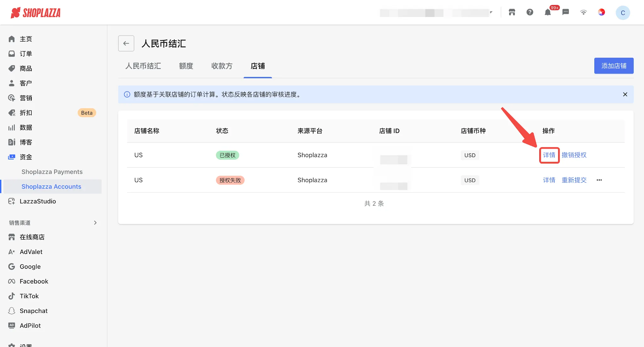
Task: Open Shoplazza Payments submenu item
Action: tap(52, 172)
